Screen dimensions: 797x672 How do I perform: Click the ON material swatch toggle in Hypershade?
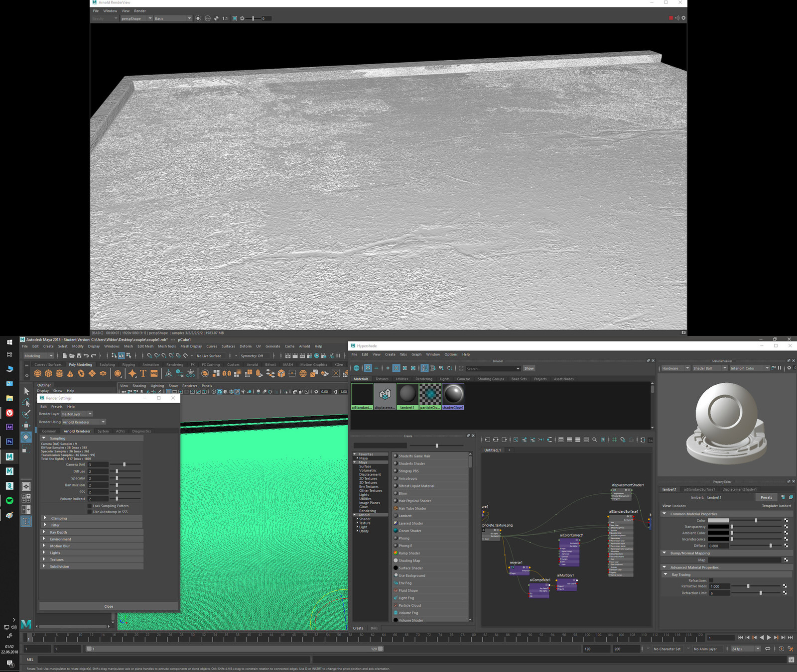(x=357, y=368)
